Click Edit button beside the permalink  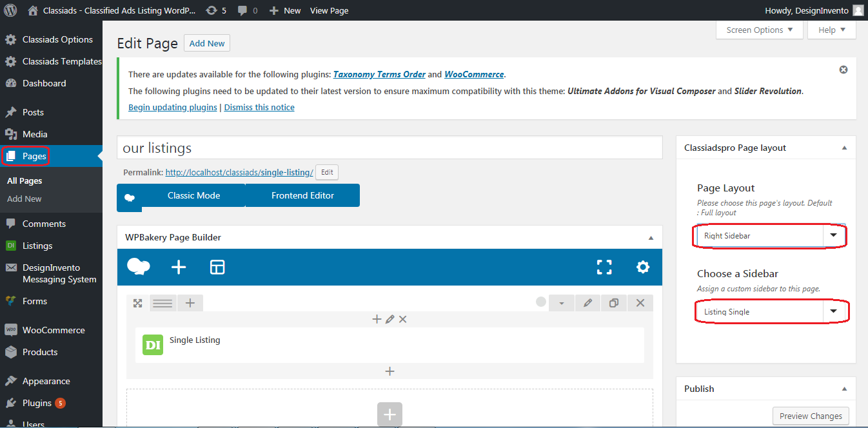pos(327,172)
